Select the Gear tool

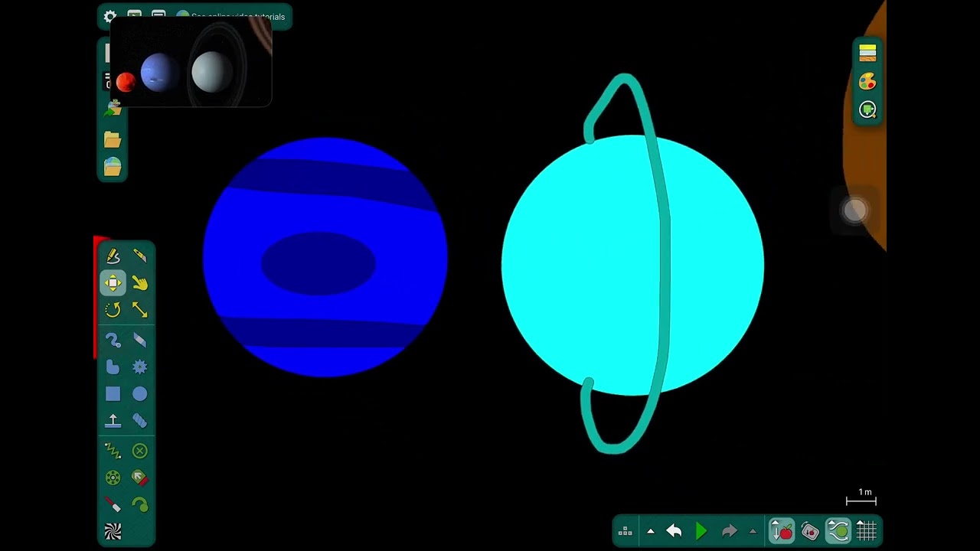click(139, 367)
